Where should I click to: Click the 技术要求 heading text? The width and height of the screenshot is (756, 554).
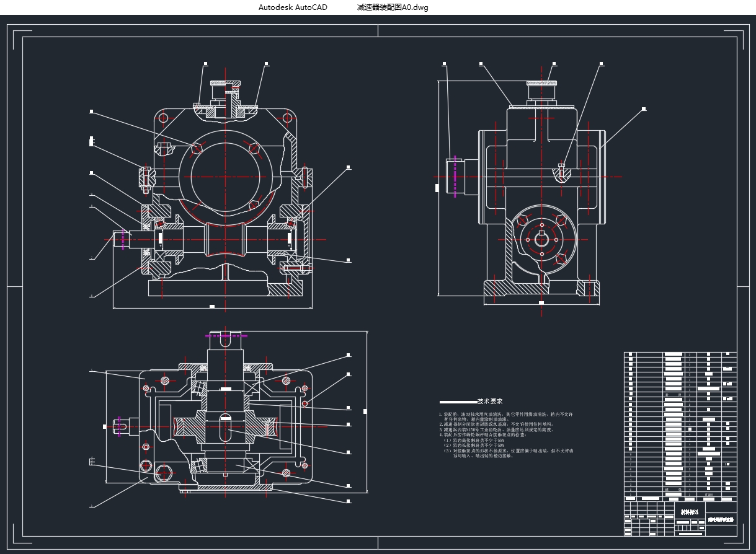tap(490, 402)
